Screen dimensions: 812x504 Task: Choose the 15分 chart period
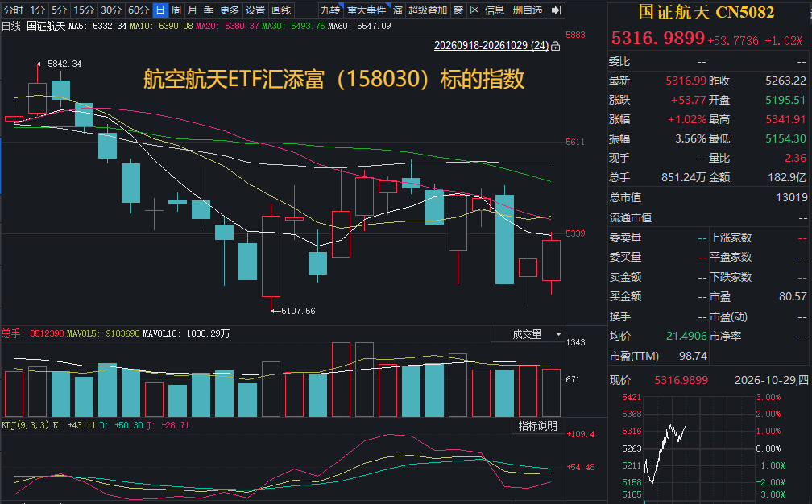pyautogui.click(x=84, y=10)
